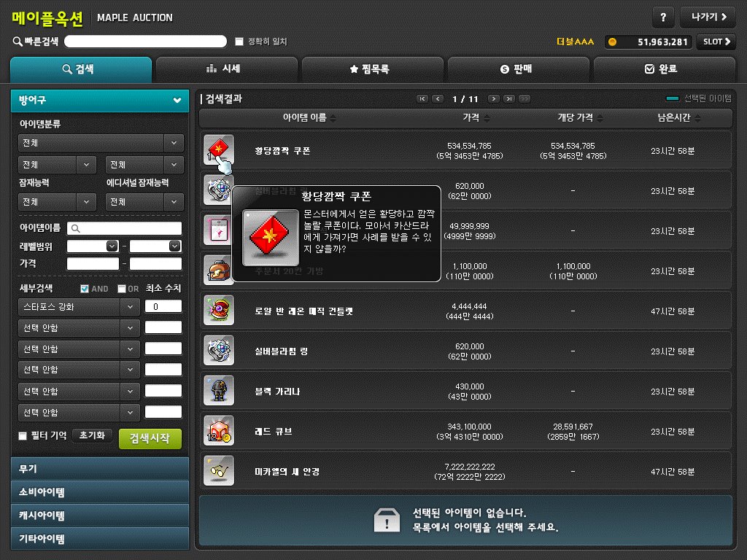Open the 아이템분류 top 전체 dropdown
747x560 pixels.
click(x=101, y=143)
